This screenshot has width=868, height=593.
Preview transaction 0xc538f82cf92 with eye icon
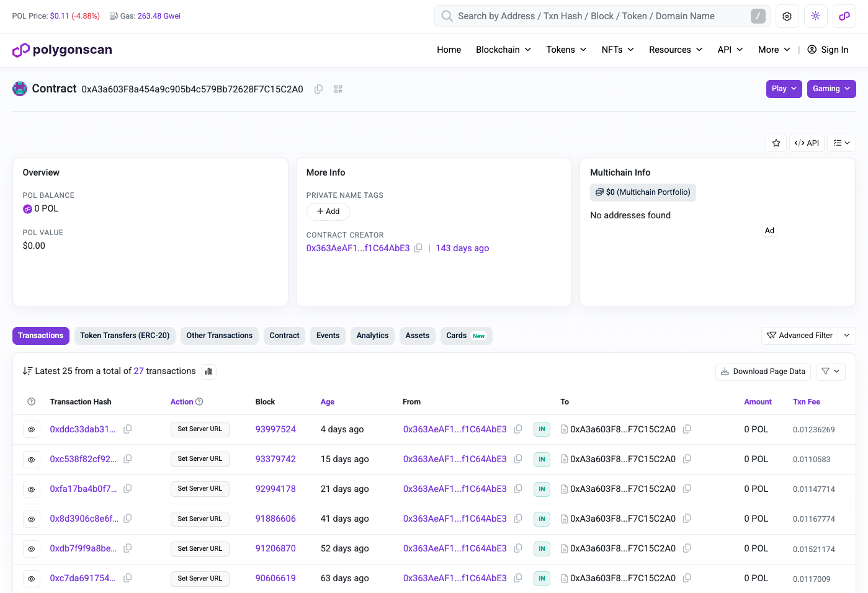click(32, 459)
